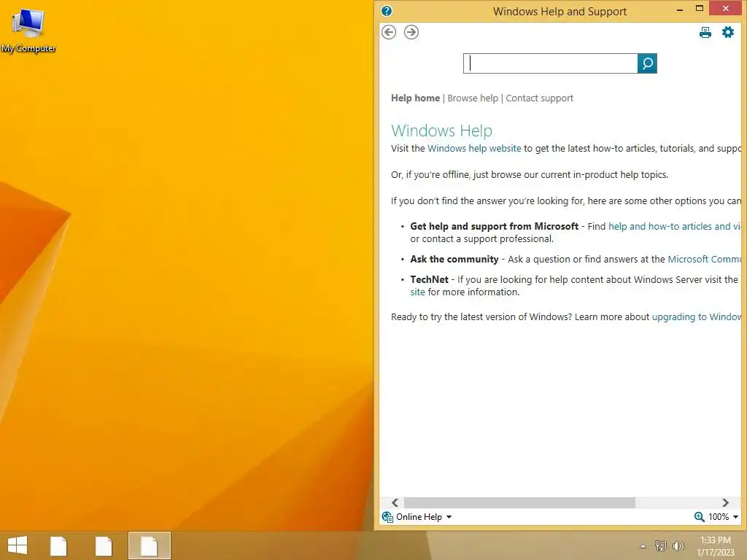This screenshot has width=747, height=560.
Task: Click 'Get help and support from Microsoft' text
Action: tap(494, 227)
